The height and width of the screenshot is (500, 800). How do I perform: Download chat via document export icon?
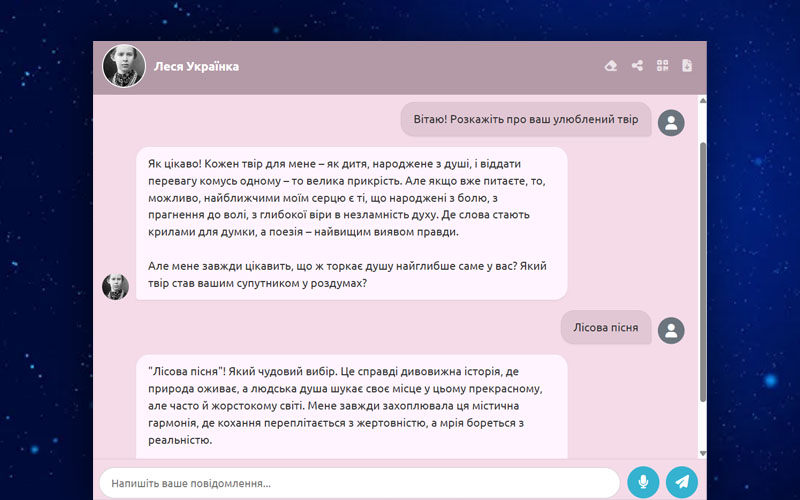pyautogui.click(x=687, y=66)
